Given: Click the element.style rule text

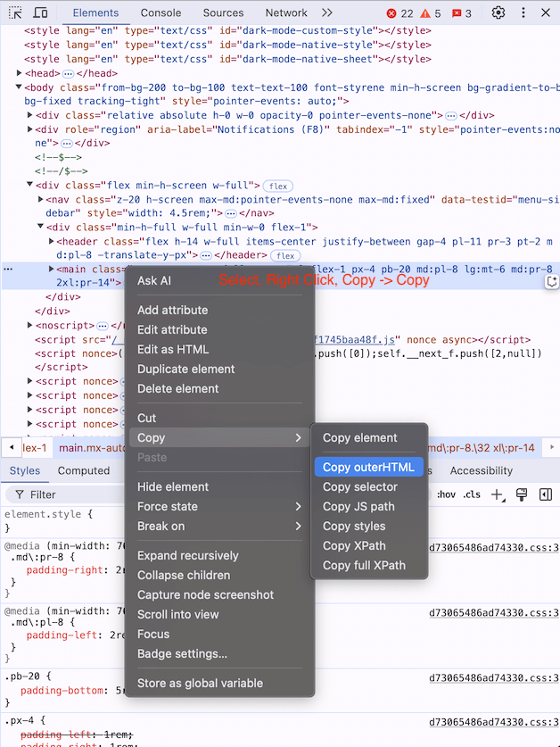Looking at the screenshot, I should click(48, 514).
